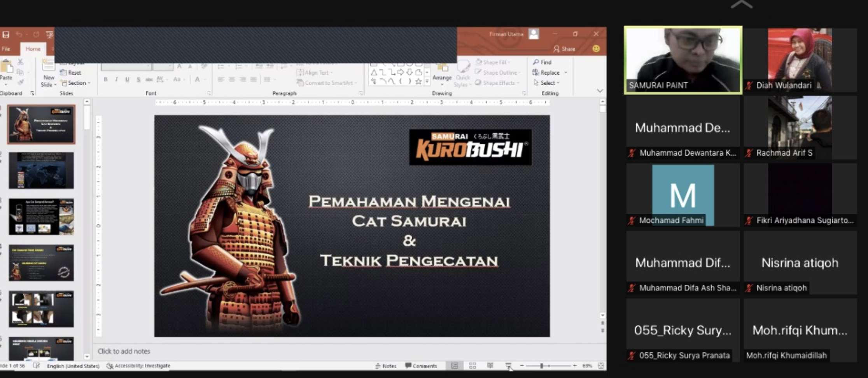
Task: Collapse the ribbon with the chevron
Action: point(600,91)
